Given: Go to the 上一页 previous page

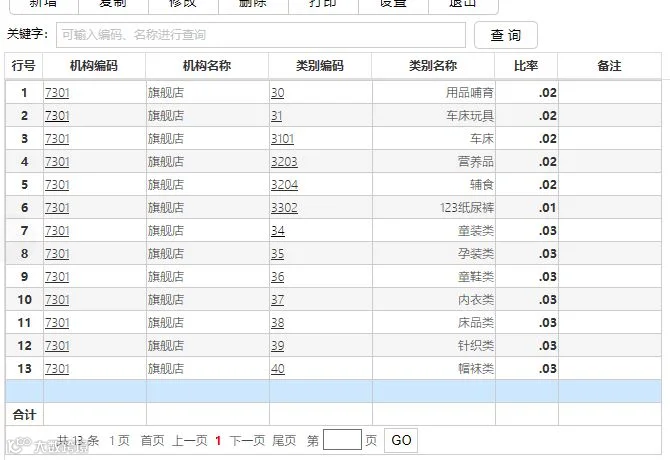Looking at the screenshot, I should click(190, 440).
